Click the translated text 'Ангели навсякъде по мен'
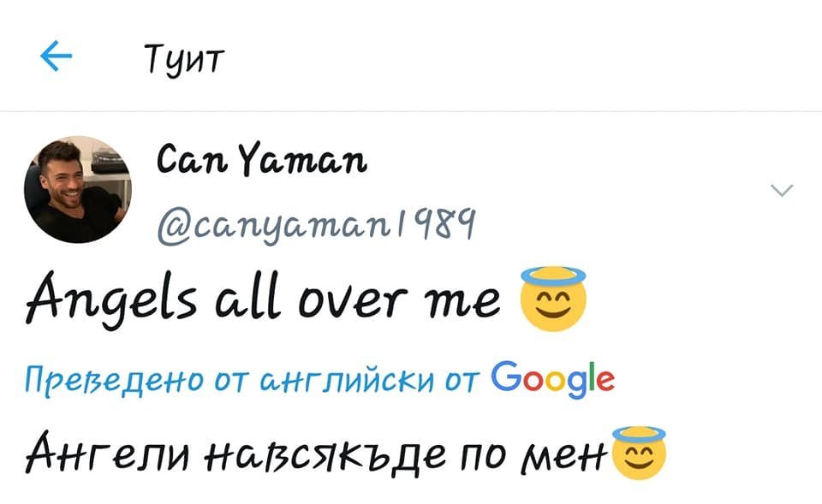Viewport: 822px width, 504px height. point(316,454)
